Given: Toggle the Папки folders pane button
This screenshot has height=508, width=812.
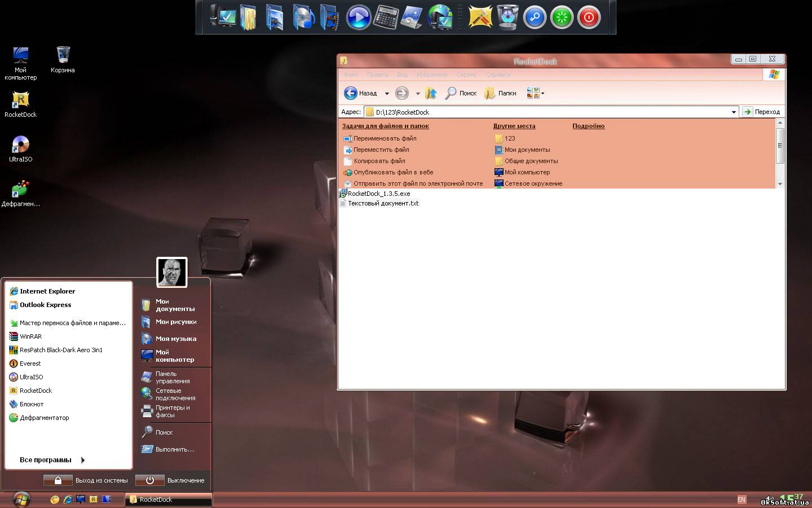Looking at the screenshot, I should (500, 93).
